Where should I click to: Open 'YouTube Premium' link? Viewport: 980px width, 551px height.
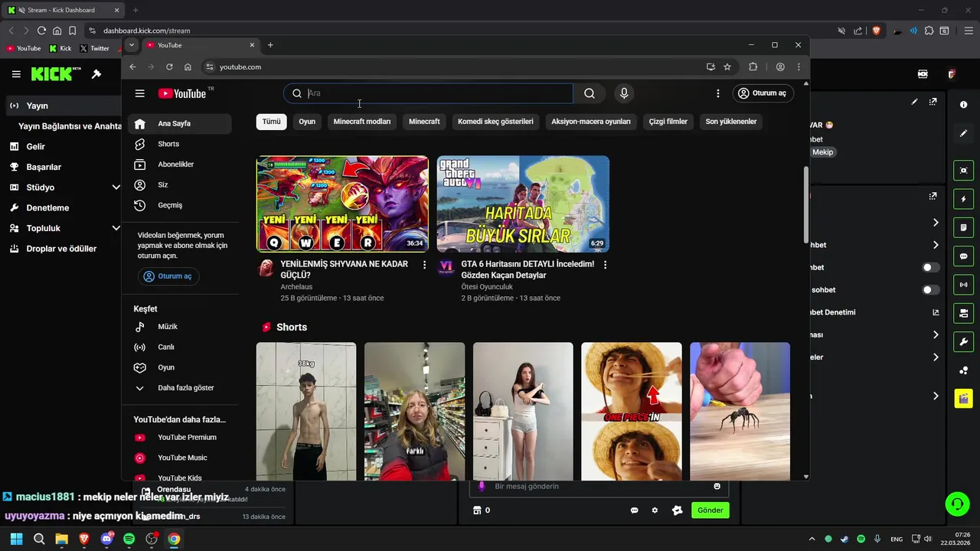pyautogui.click(x=180, y=438)
